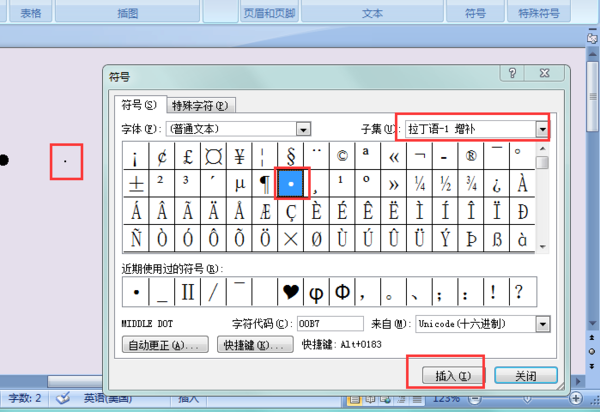Viewport: 600px width, 412px height.
Task: Click the highlighted middle dot symbol
Action: (x=291, y=184)
